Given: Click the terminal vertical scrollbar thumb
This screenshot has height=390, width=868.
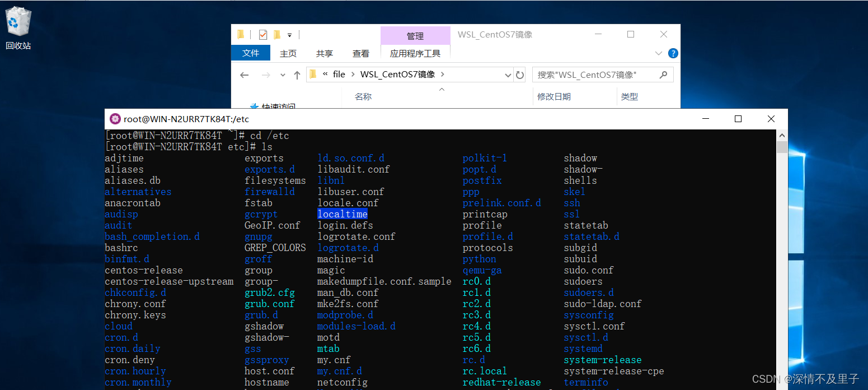Looking at the screenshot, I should (x=782, y=147).
